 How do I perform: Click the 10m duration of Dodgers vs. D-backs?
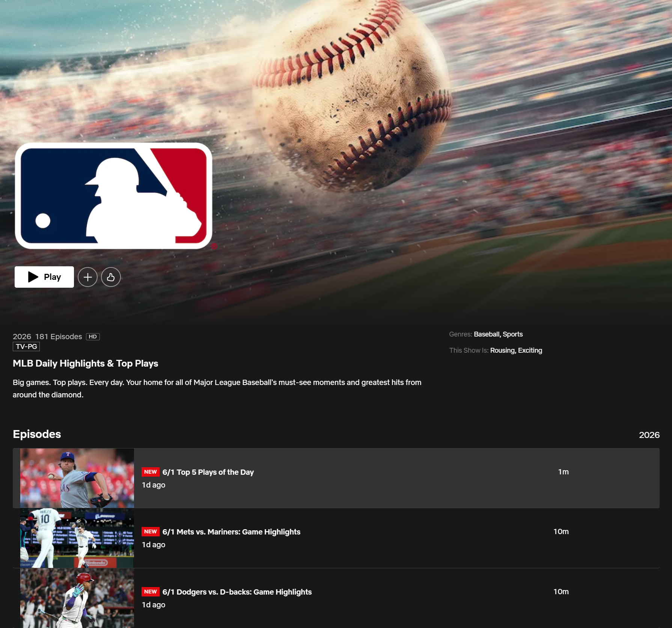point(561,592)
